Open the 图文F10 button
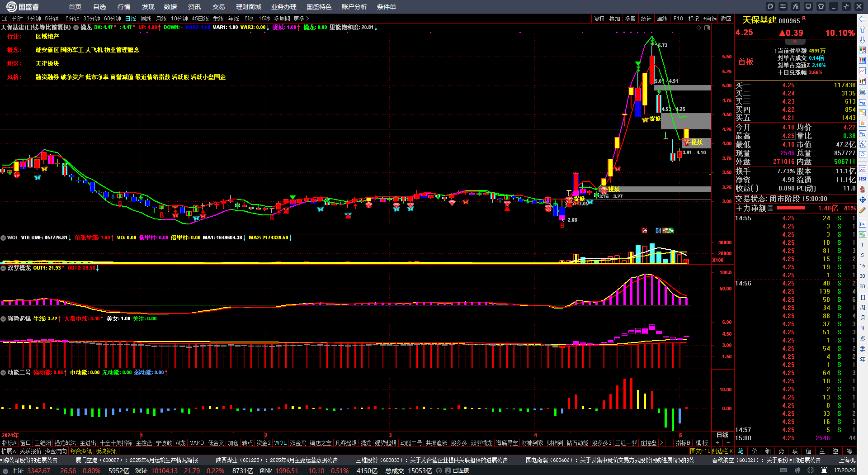868x475 pixels. [700, 451]
